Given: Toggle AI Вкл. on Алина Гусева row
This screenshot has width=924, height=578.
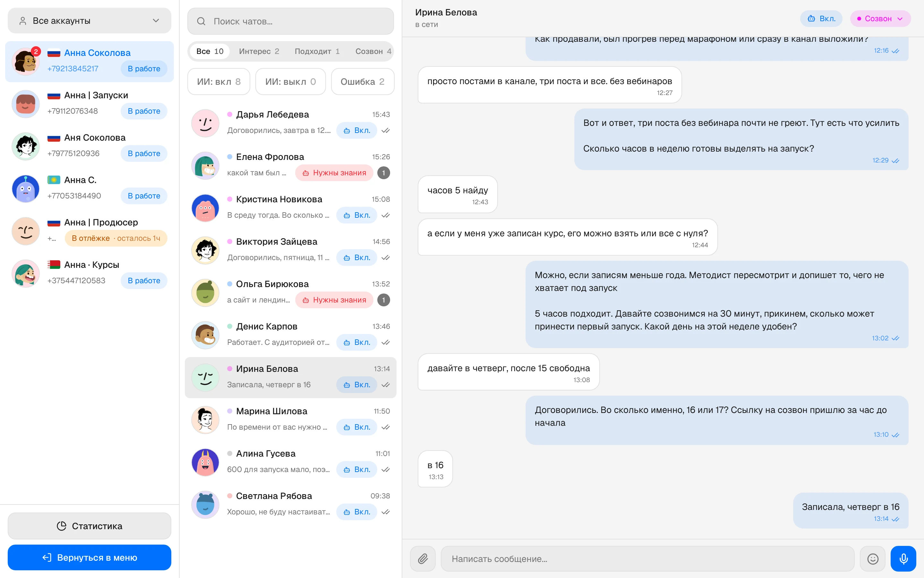Looking at the screenshot, I should pyautogui.click(x=357, y=469).
